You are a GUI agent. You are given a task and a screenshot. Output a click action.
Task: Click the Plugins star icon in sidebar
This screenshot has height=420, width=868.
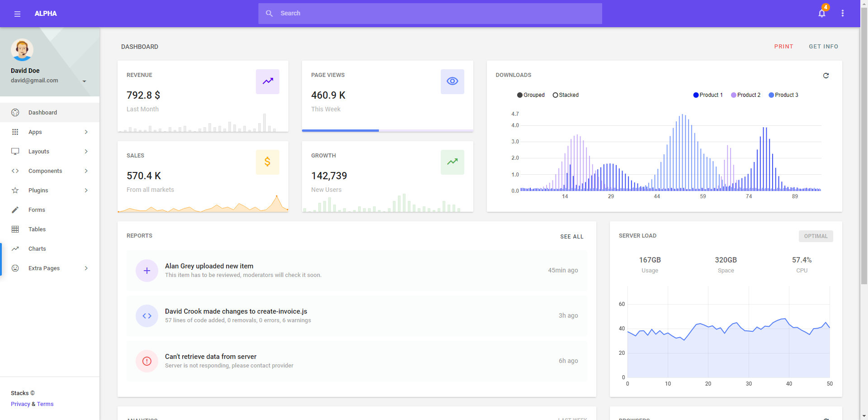coord(15,190)
